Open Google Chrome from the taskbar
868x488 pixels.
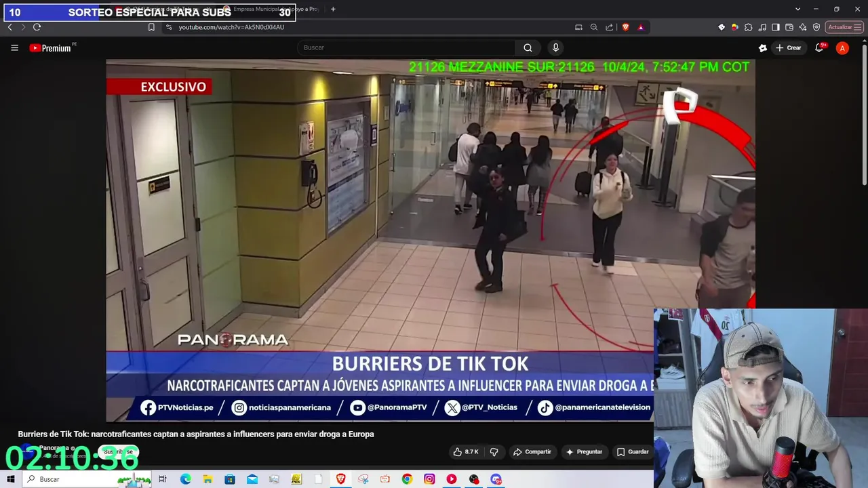pos(407,479)
